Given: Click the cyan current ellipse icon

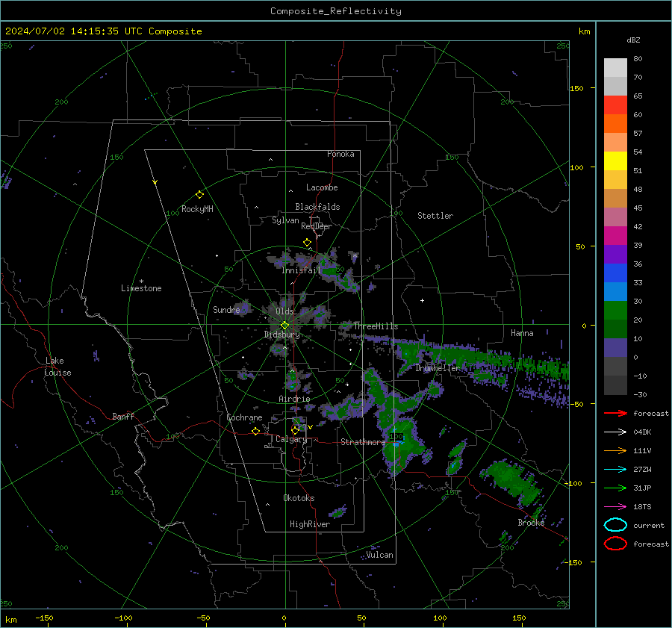Looking at the screenshot, I should pos(615,525).
